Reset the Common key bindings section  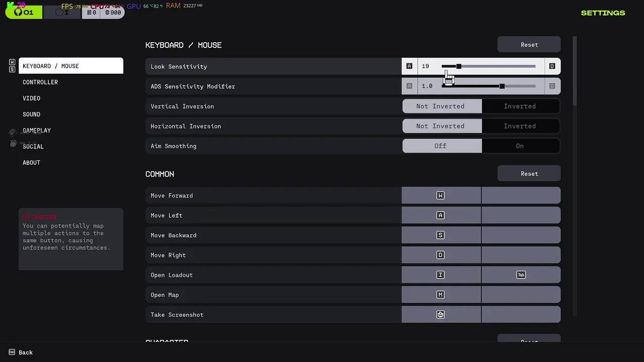pyautogui.click(x=529, y=173)
